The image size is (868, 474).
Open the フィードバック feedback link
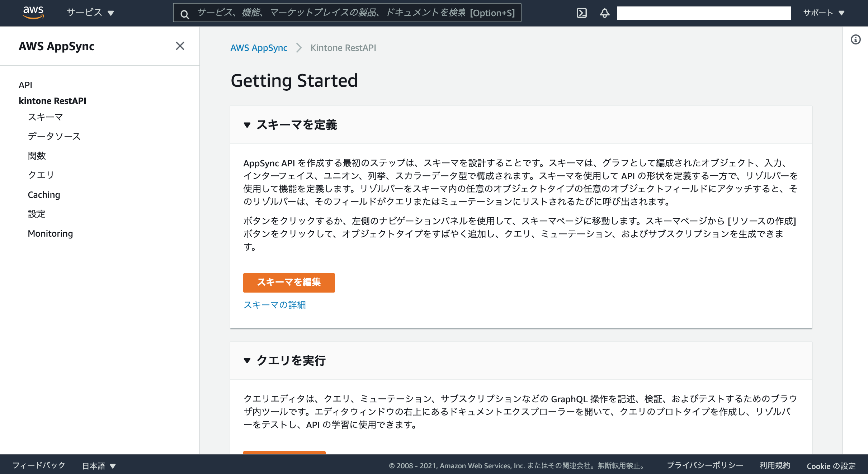pos(39,465)
